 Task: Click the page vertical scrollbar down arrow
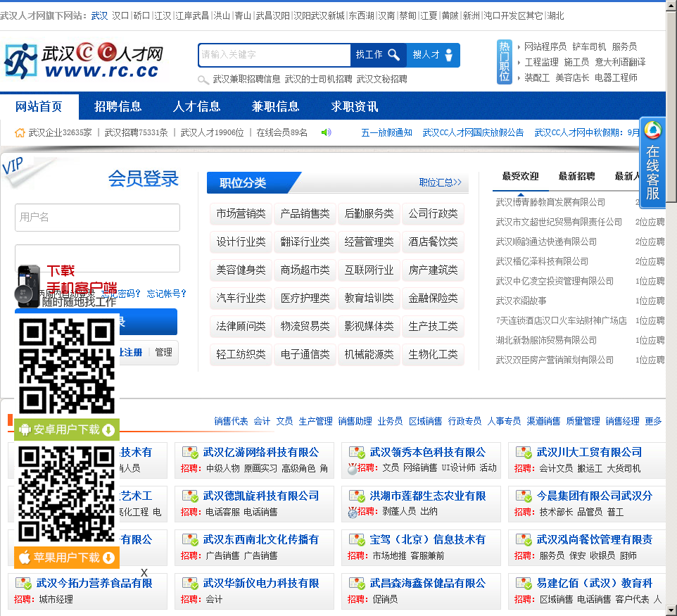[671, 611]
